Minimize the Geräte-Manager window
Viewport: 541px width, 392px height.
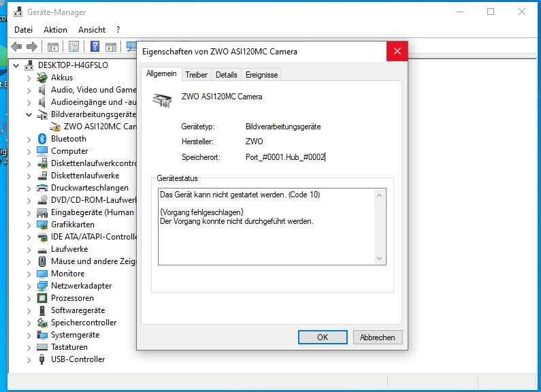pos(460,12)
